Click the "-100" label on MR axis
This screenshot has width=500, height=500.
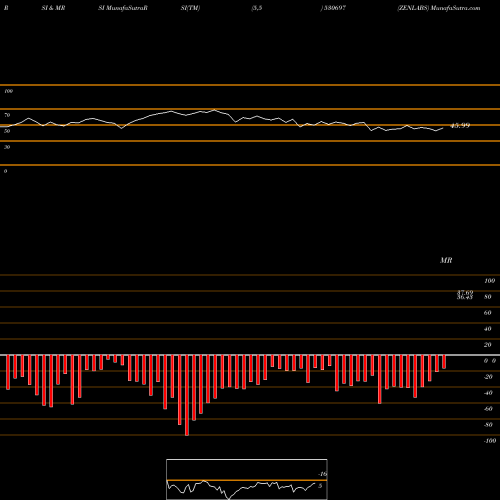pyautogui.click(x=490, y=441)
